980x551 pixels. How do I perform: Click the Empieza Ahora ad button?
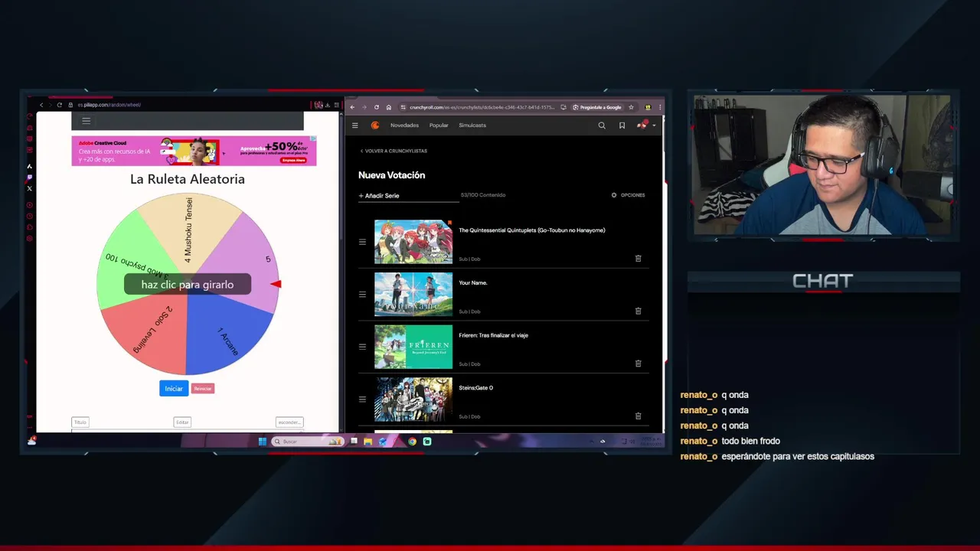[293, 160]
